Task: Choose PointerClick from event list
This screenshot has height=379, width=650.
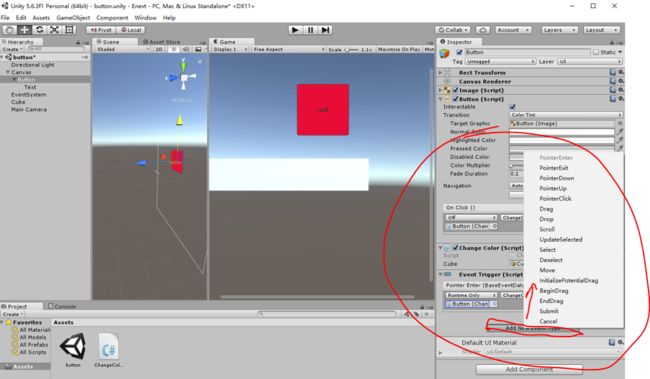Action: click(555, 199)
